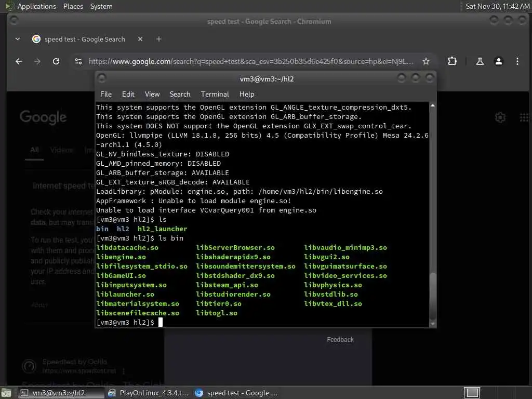Click the terminal prompt cursor line
Viewport: 532px width, 399px height.
161,322
